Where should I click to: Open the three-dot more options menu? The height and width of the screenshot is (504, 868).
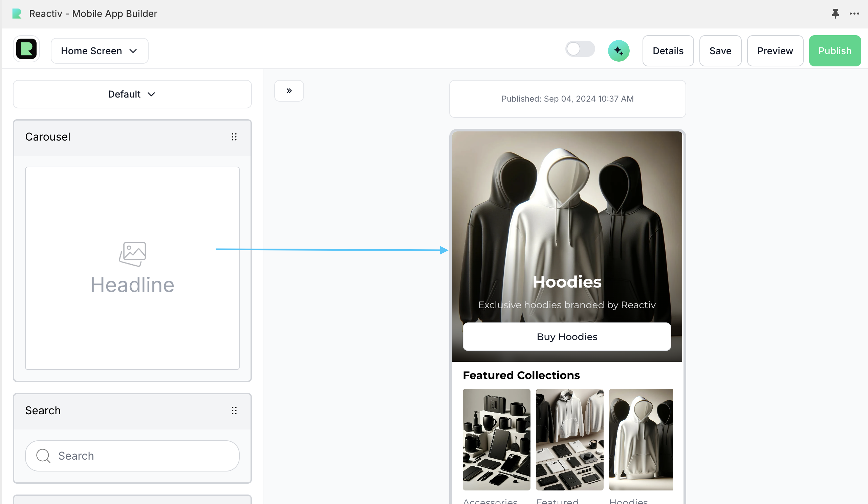click(854, 14)
